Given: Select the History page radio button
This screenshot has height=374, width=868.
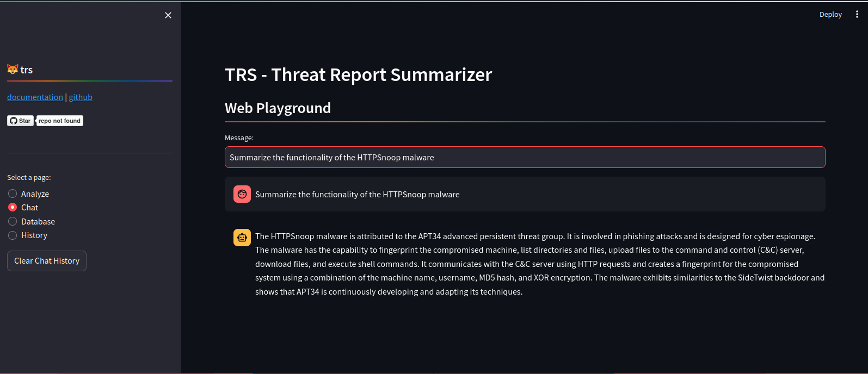Looking at the screenshot, I should pos(13,235).
